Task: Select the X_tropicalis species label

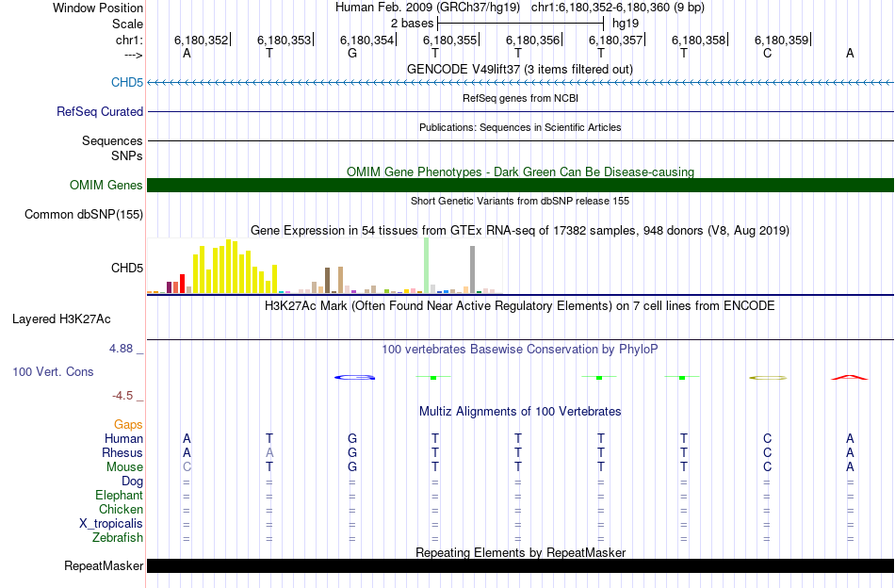Action: (x=111, y=524)
